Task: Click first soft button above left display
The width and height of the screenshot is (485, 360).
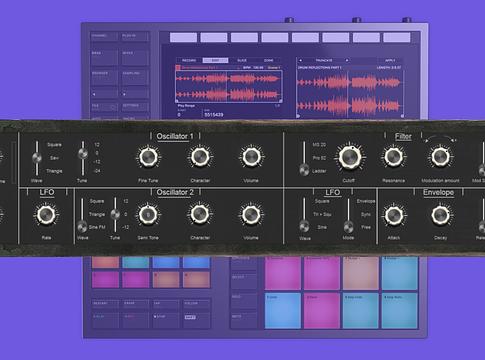Action: (x=183, y=37)
